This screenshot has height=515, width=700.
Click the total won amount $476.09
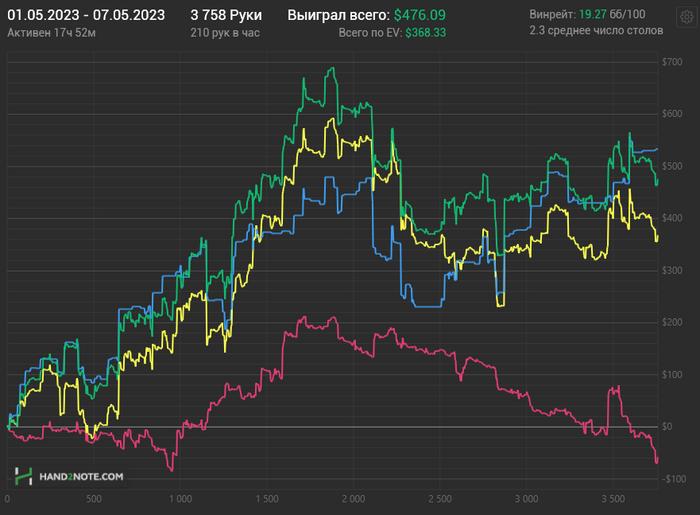[x=420, y=16]
